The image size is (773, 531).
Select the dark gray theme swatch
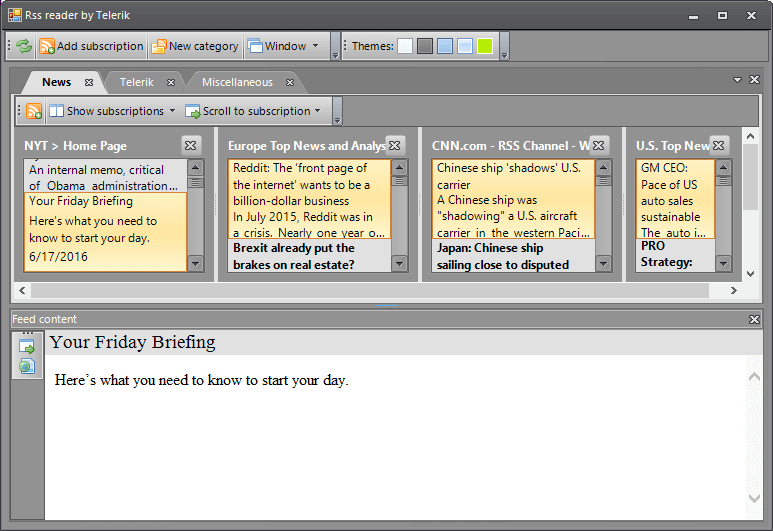pos(424,46)
